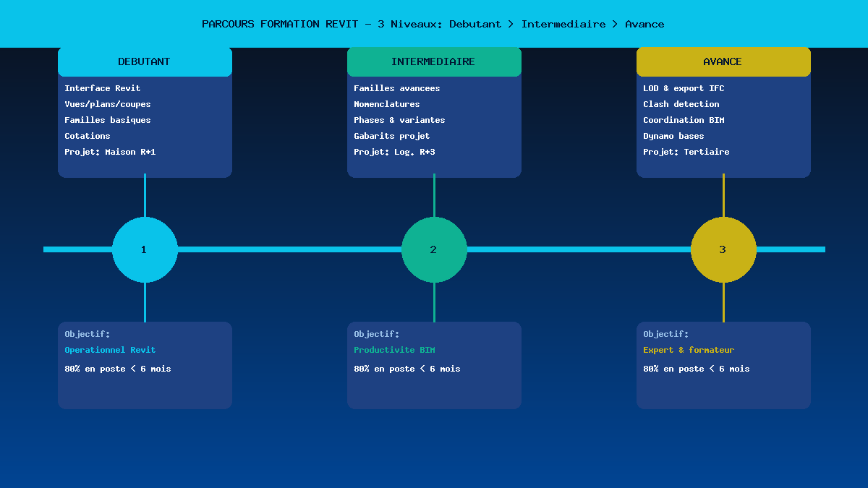Click 'Projet: Maison R+1' line
The image size is (868, 488).
(110, 152)
